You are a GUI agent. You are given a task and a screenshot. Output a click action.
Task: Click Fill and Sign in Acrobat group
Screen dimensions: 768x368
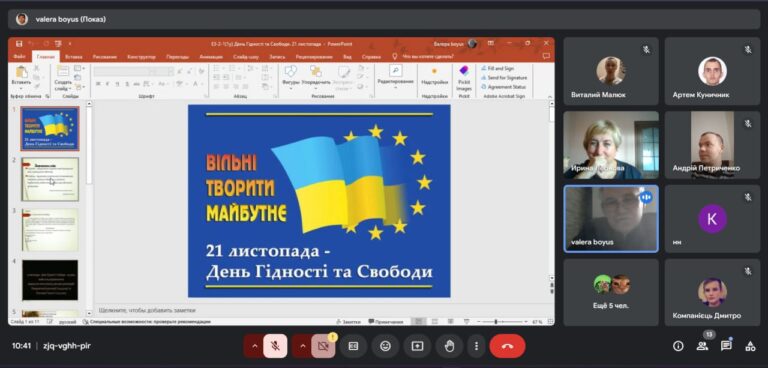(497, 69)
